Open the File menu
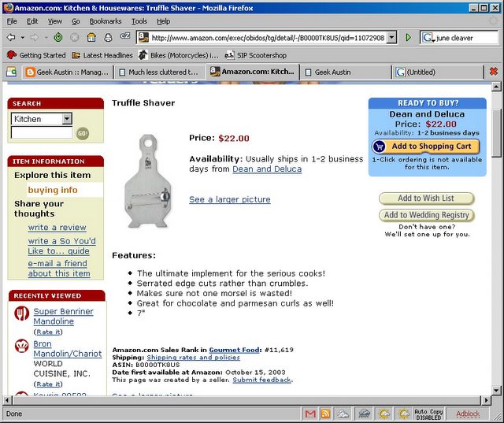This screenshot has height=423, width=504. 12,21
